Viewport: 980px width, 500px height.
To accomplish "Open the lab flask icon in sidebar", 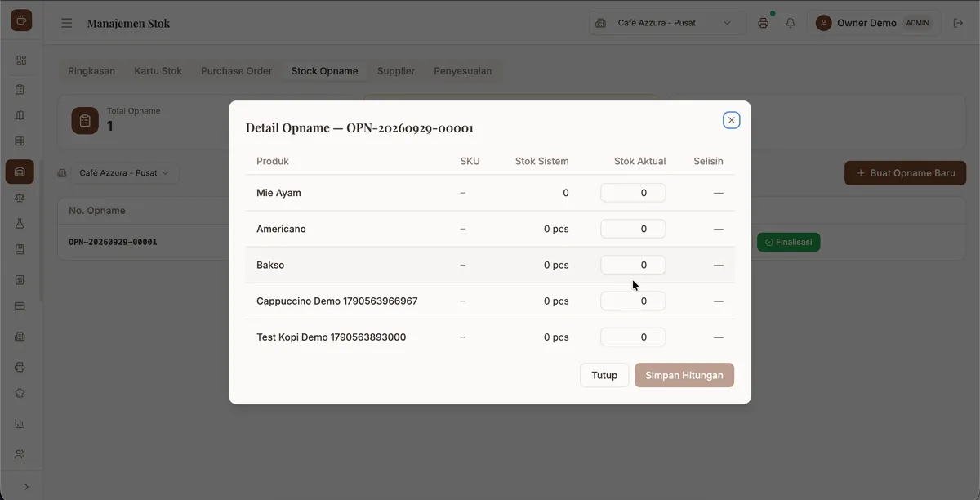I will tap(20, 223).
